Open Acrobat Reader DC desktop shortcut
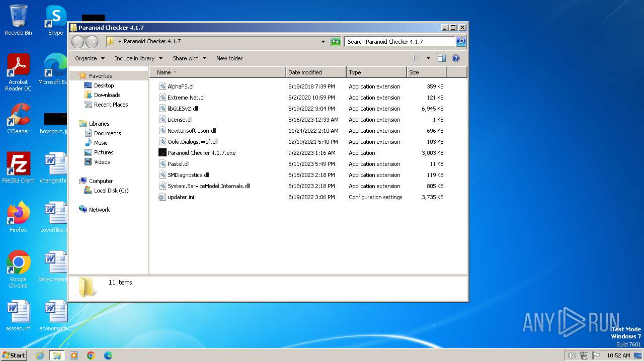 click(x=18, y=72)
